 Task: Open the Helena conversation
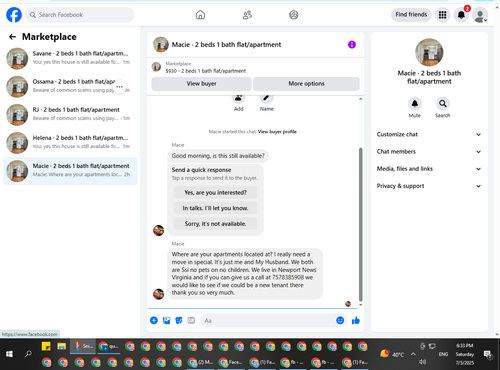(x=70, y=143)
